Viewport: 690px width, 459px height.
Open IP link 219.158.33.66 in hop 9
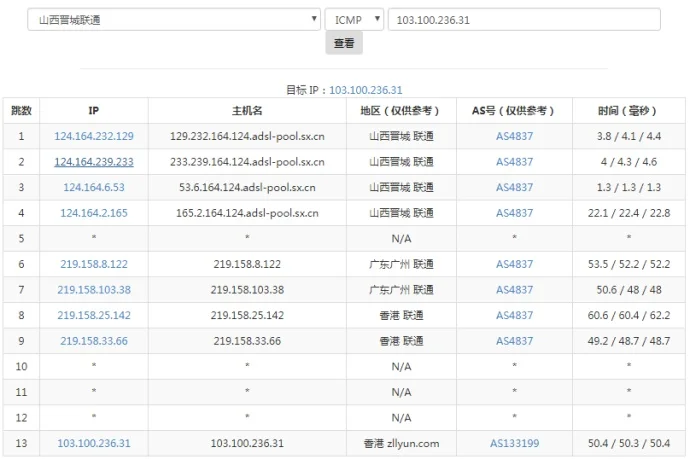click(x=94, y=341)
